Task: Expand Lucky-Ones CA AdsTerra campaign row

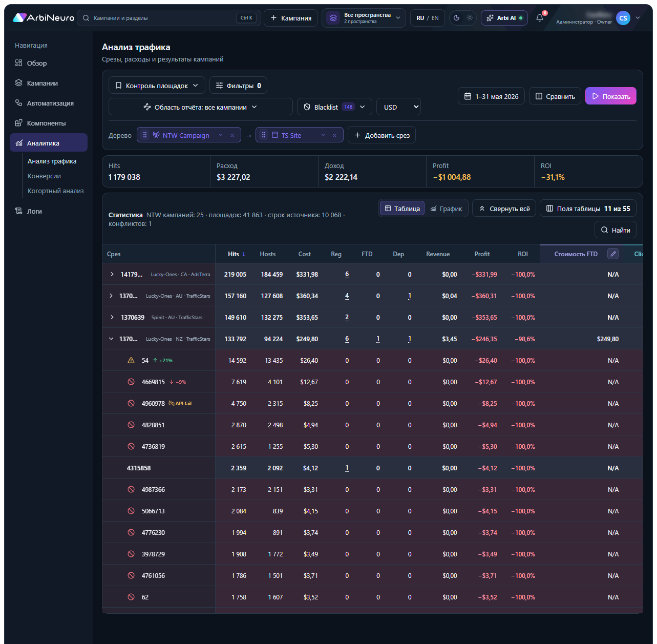Action: coord(112,274)
